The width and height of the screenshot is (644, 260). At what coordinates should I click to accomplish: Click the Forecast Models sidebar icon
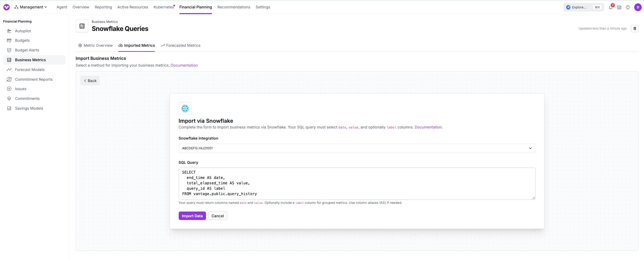pyautogui.click(x=9, y=70)
